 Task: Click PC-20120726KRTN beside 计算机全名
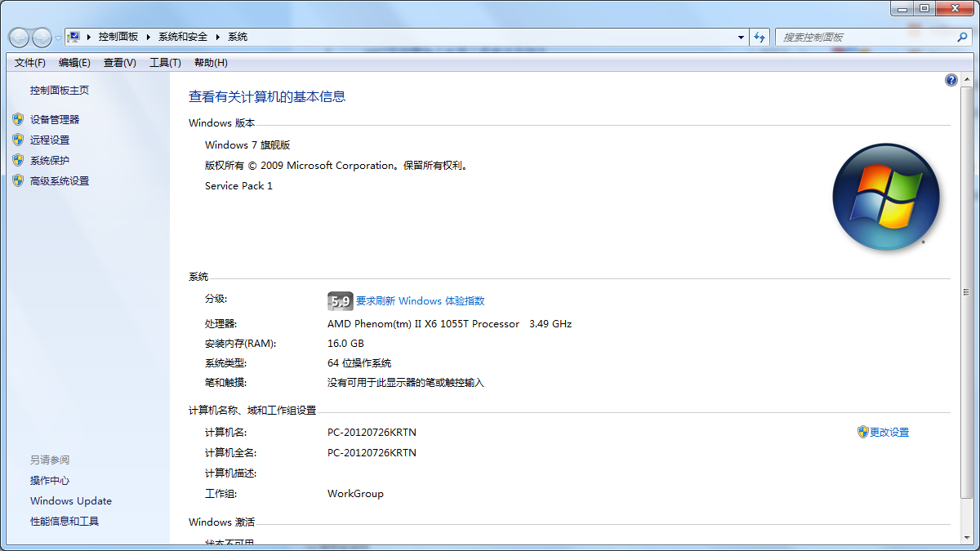(x=372, y=452)
